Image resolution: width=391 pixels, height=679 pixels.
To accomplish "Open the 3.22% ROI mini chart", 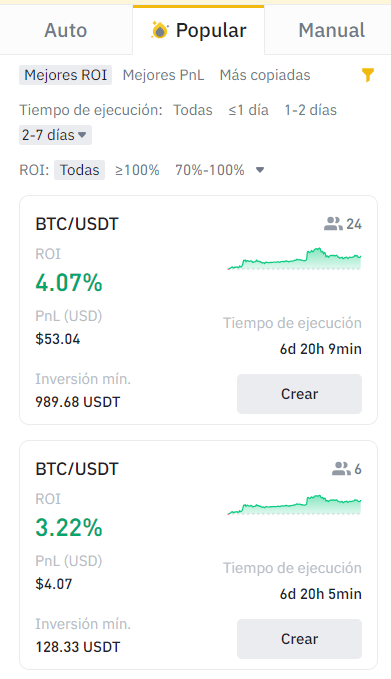I will pos(294,504).
